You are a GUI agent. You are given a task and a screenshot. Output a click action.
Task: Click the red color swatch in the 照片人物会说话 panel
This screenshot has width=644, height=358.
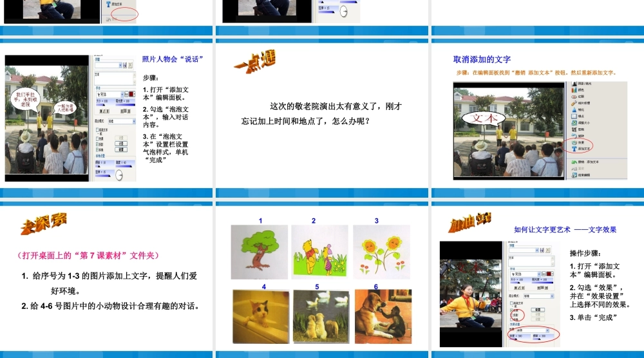pyautogui.click(x=131, y=95)
